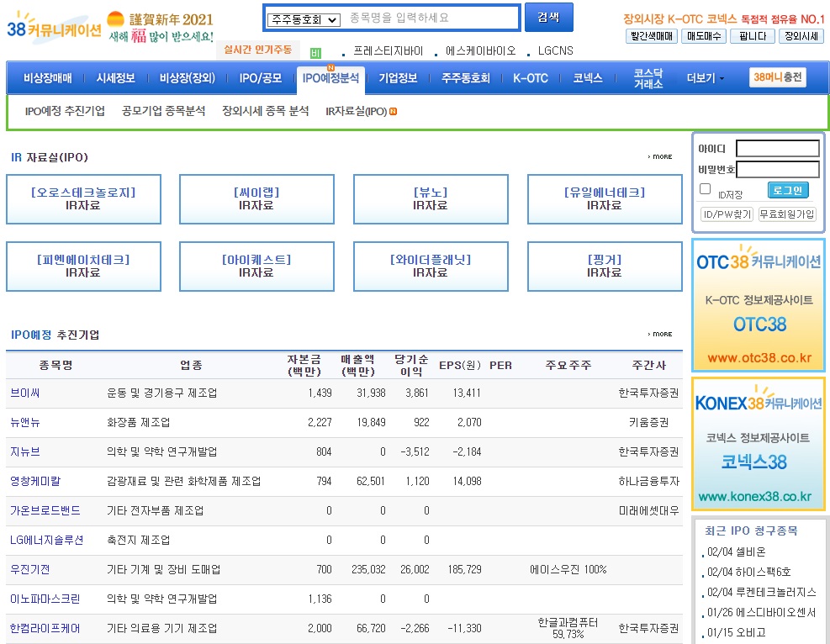Go to 비상장(장외) menu
This screenshot has width=830, height=644.
coord(188,78)
